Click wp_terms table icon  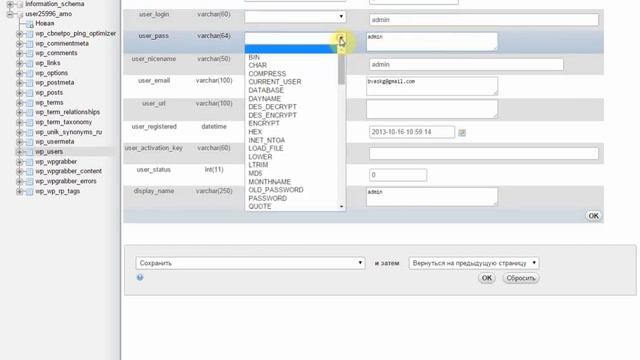(x=29, y=102)
